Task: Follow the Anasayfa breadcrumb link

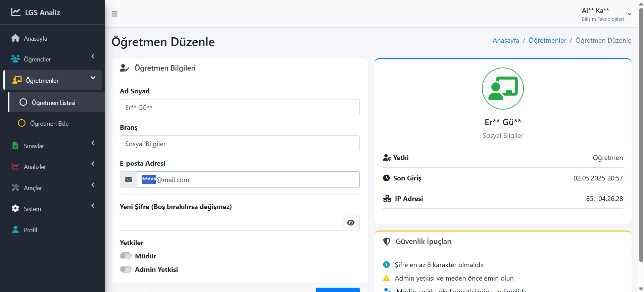Action: (x=505, y=40)
